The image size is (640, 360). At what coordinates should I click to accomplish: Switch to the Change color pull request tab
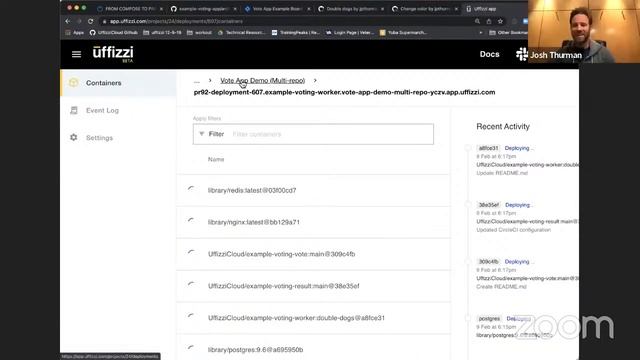(424, 9)
